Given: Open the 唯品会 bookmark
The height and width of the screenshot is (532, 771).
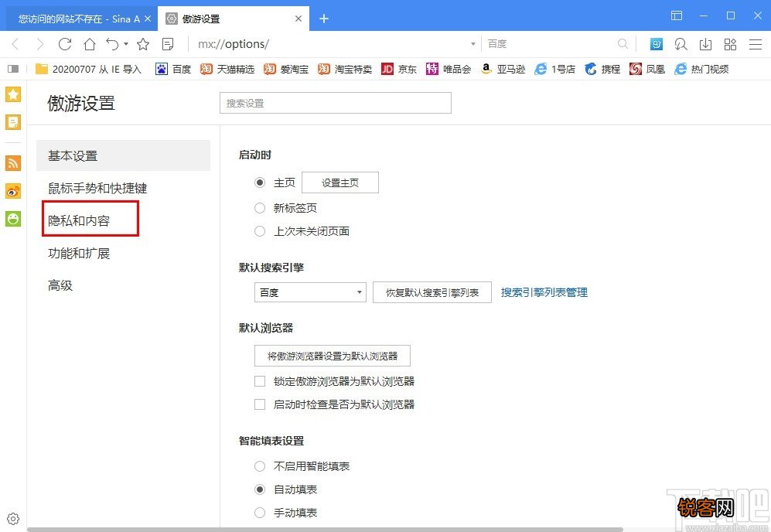Looking at the screenshot, I should point(449,70).
